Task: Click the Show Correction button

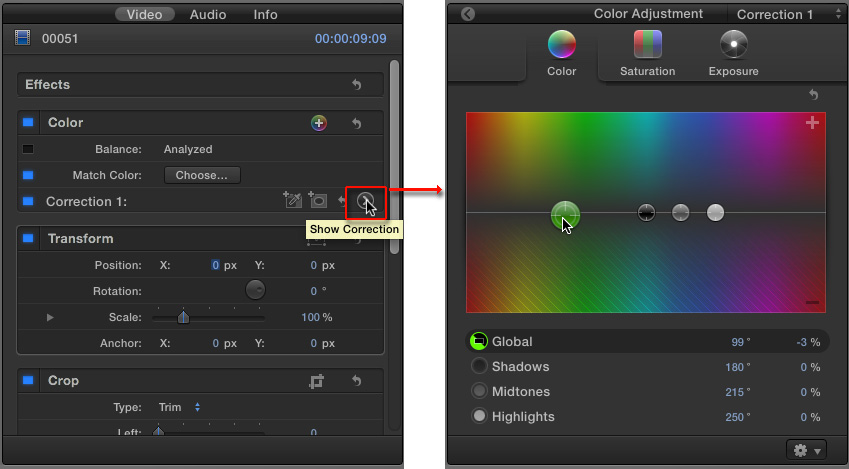Action: (366, 201)
